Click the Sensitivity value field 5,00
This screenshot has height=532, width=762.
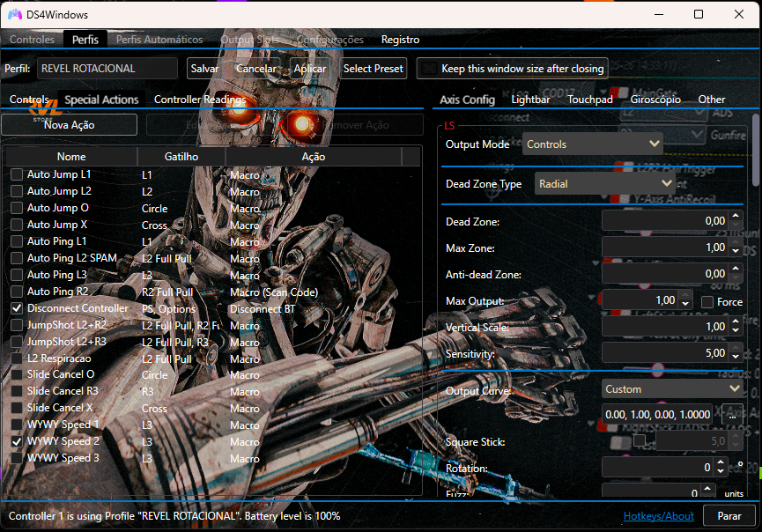665,353
